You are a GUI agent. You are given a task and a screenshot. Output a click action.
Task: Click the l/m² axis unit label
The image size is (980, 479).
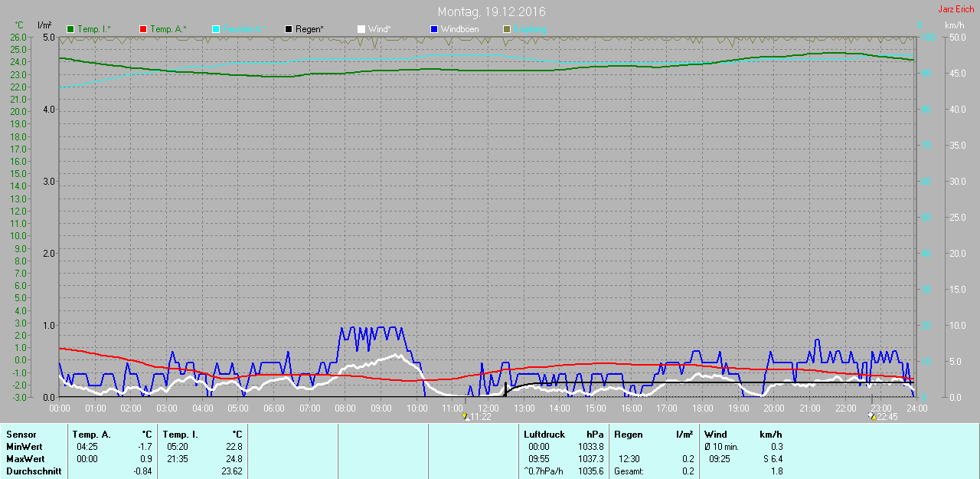[x=44, y=25]
